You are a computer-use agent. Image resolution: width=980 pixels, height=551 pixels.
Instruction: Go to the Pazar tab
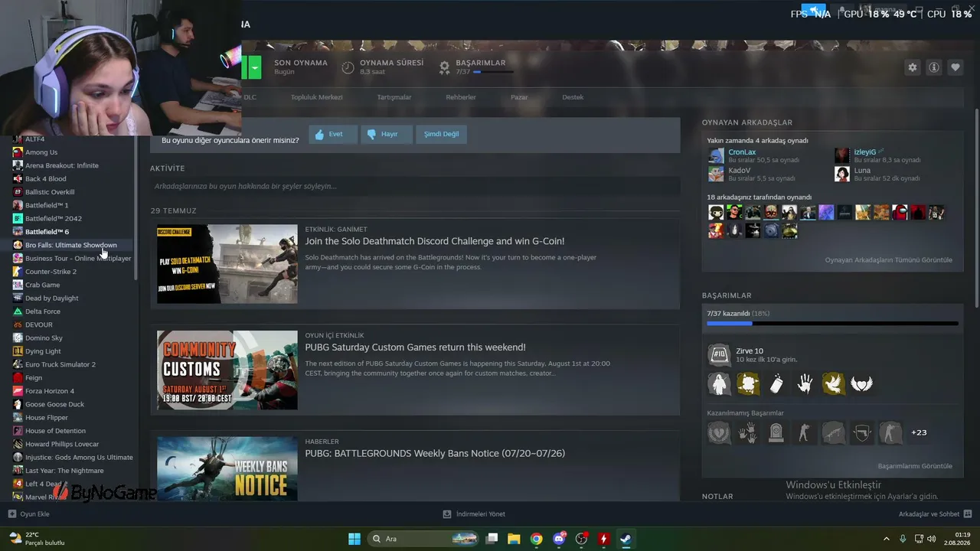coord(519,97)
